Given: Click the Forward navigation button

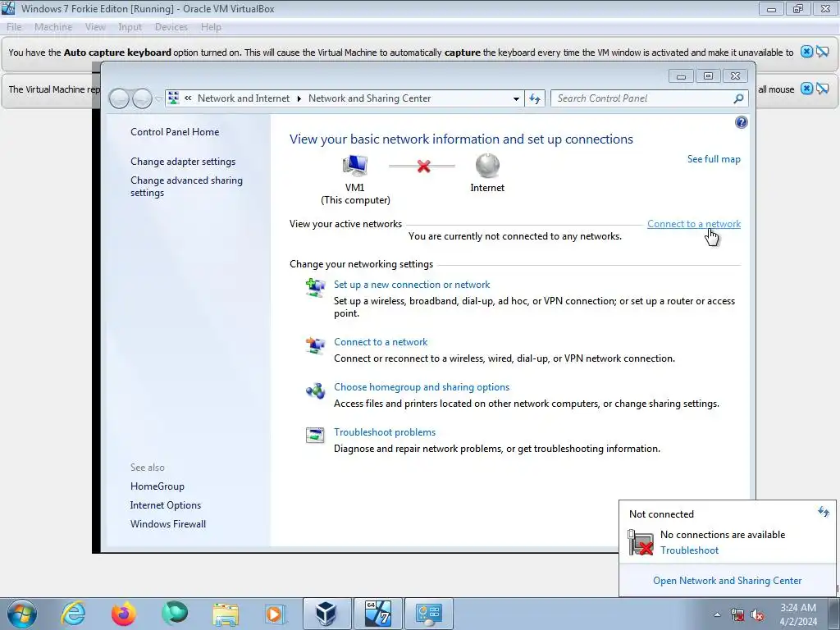Looking at the screenshot, I should 142,98.
